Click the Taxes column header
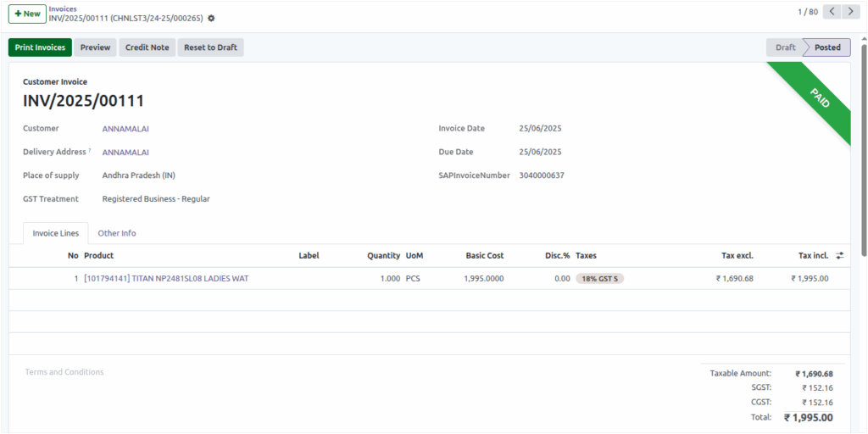The height and width of the screenshot is (434, 868). click(x=587, y=256)
